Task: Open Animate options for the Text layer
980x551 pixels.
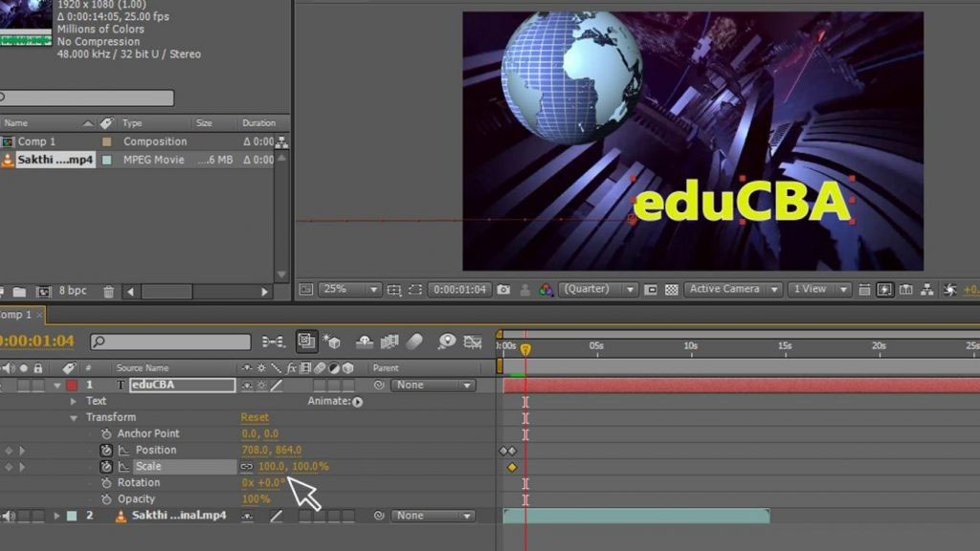Action: point(358,401)
